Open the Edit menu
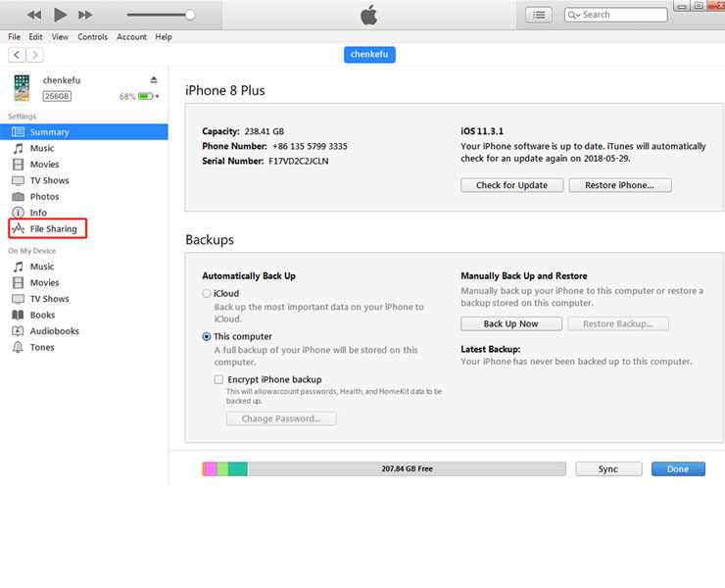The width and height of the screenshot is (725, 588). [35, 36]
